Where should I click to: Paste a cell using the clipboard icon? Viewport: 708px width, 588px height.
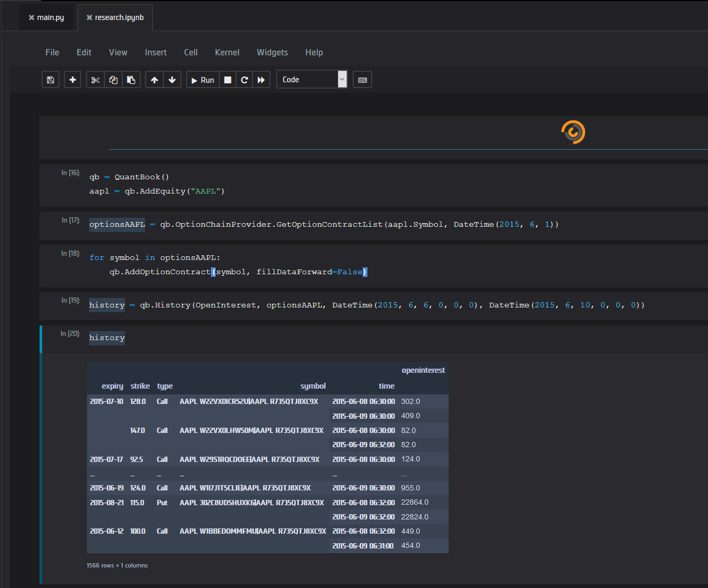131,79
